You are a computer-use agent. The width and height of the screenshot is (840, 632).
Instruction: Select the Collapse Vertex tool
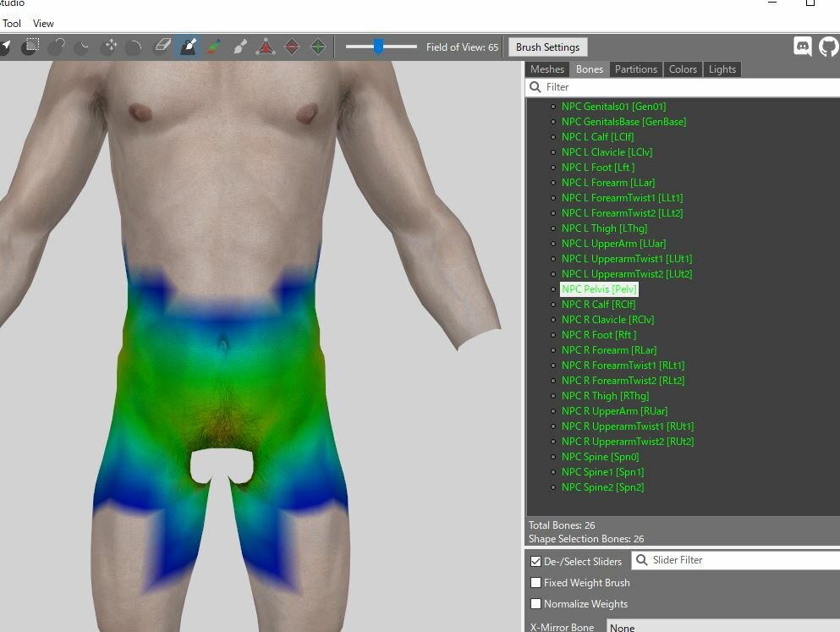click(266, 47)
